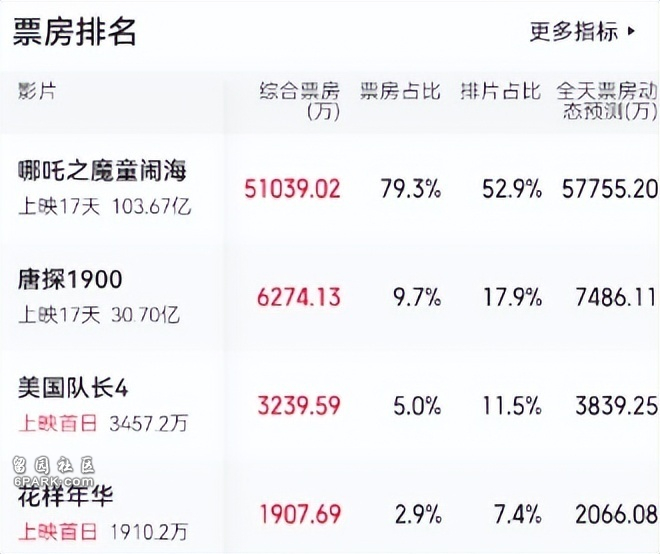Click the 51039.02 box office figure
660x554 pixels.
click(292, 188)
